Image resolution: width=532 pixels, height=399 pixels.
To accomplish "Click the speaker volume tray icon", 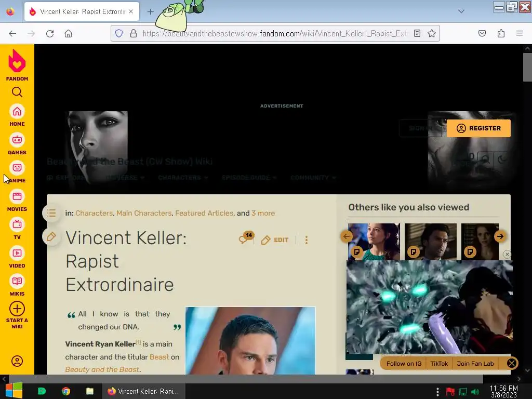I will [x=475, y=392].
